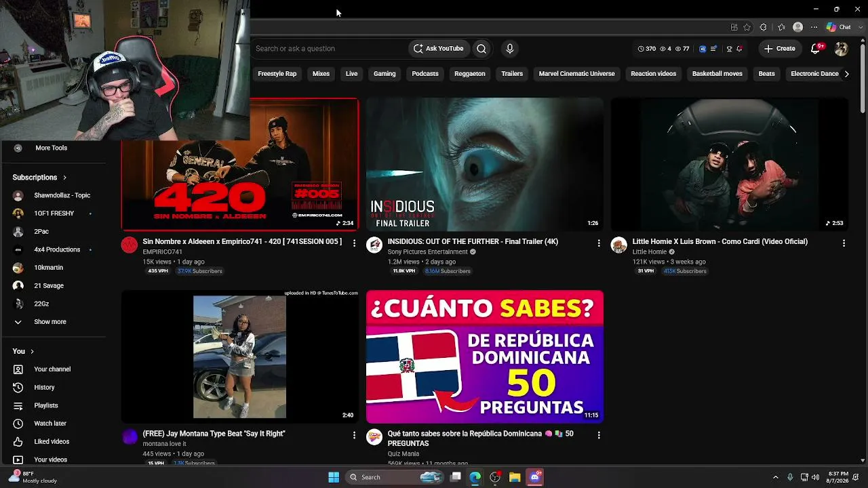Open options for the 420 session video
The image size is (868, 488).
[x=354, y=243]
